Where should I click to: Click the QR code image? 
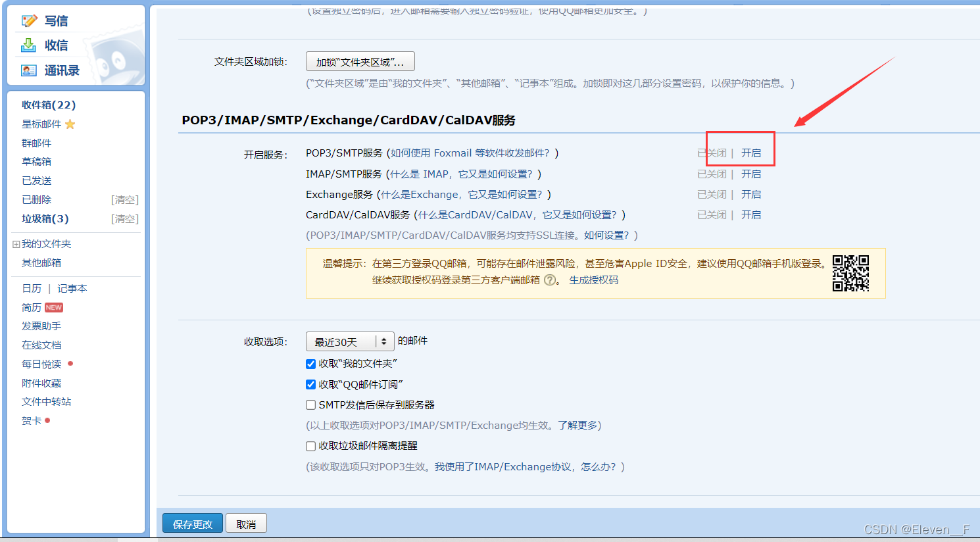(850, 273)
